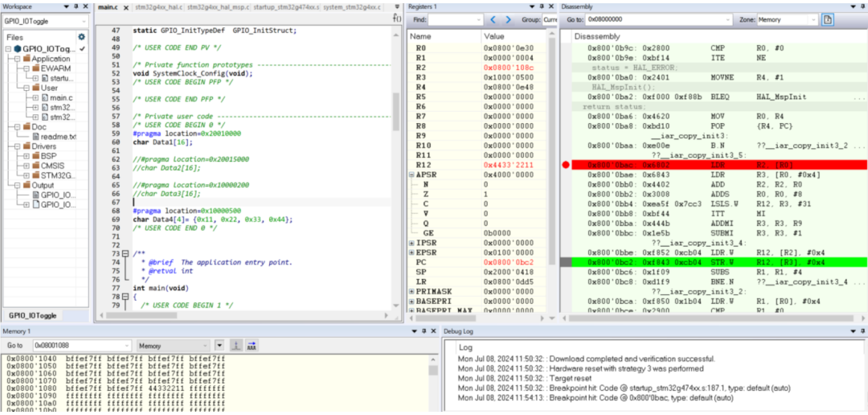Expand the CMSIS folder node

(x=27, y=166)
